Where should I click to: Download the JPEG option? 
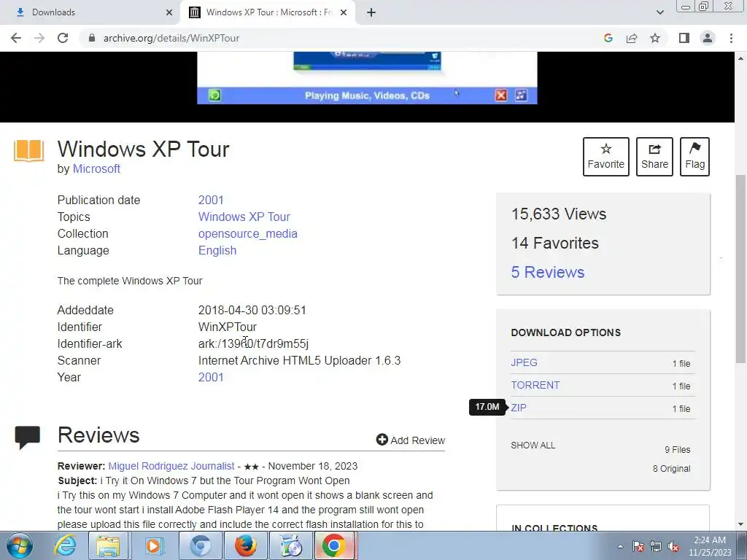pos(524,362)
